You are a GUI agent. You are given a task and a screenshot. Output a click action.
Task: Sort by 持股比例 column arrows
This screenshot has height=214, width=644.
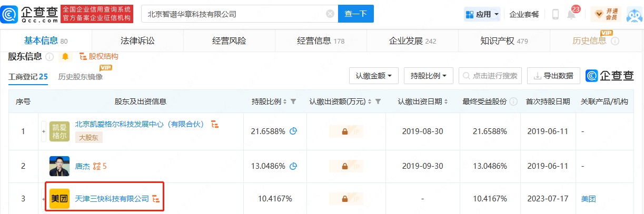coord(285,101)
